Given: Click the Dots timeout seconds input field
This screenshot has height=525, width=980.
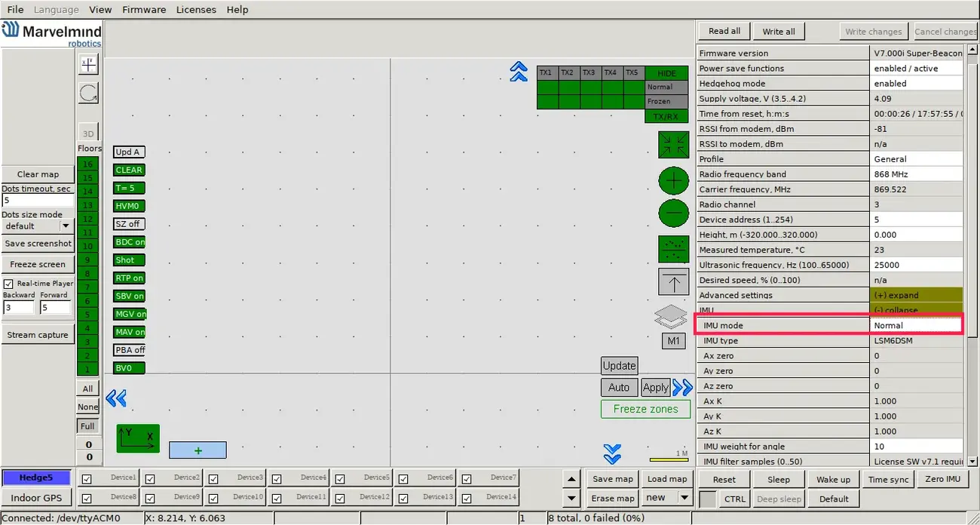Looking at the screenshot, I should tap(38, 201).
